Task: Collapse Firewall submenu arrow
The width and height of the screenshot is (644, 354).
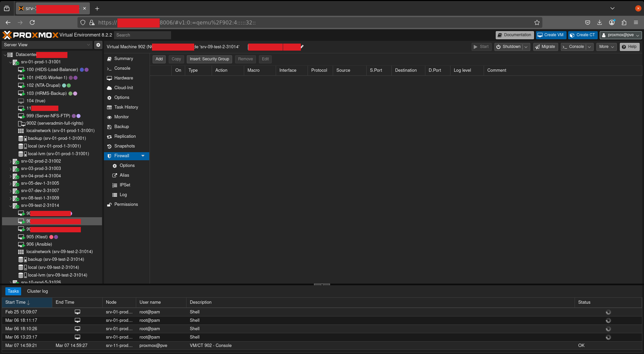Action: coord(143,156)
